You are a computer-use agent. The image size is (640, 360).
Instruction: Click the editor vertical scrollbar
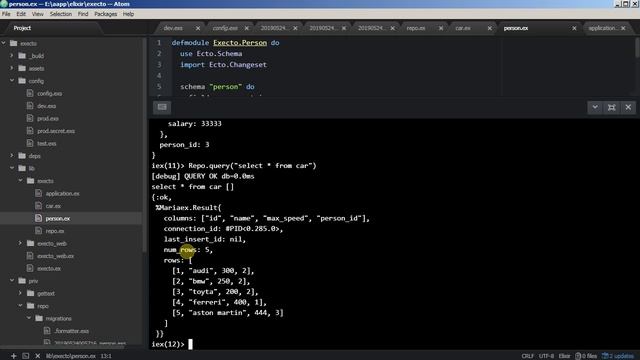pos(637,49)
